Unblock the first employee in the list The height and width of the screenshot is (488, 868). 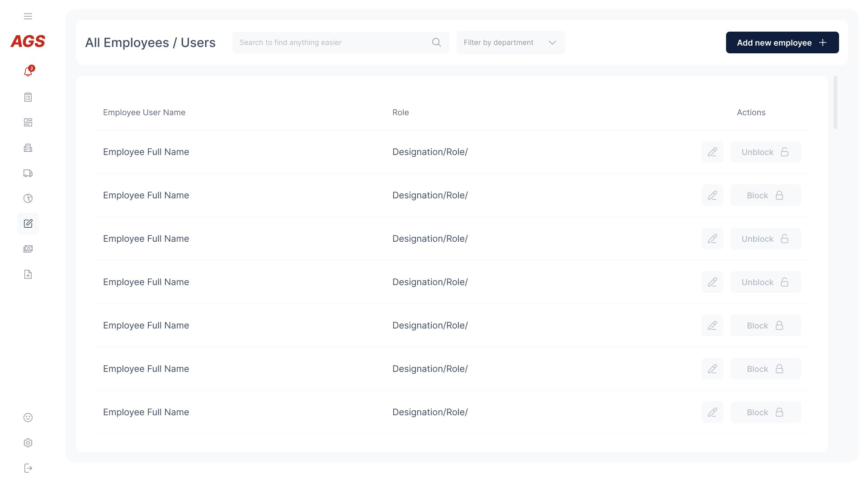click(x=765, y=152)
